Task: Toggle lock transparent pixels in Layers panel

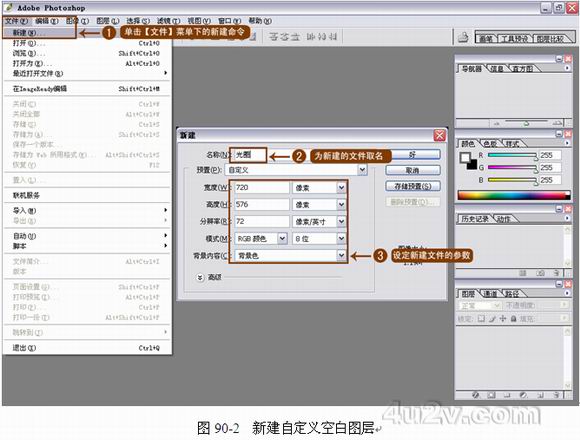Action: [x=481, y=318]
